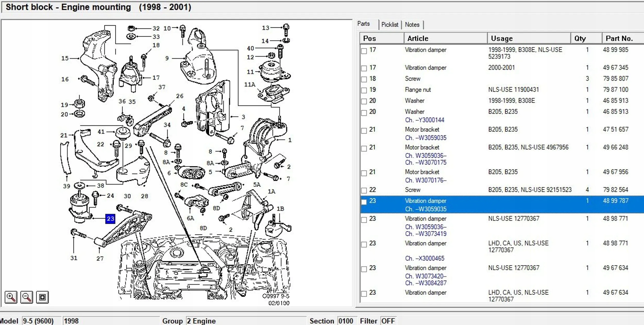644x325 pixels.
Task: Tick checkbox for Screw position 22
Action: (x=364, y=190)
